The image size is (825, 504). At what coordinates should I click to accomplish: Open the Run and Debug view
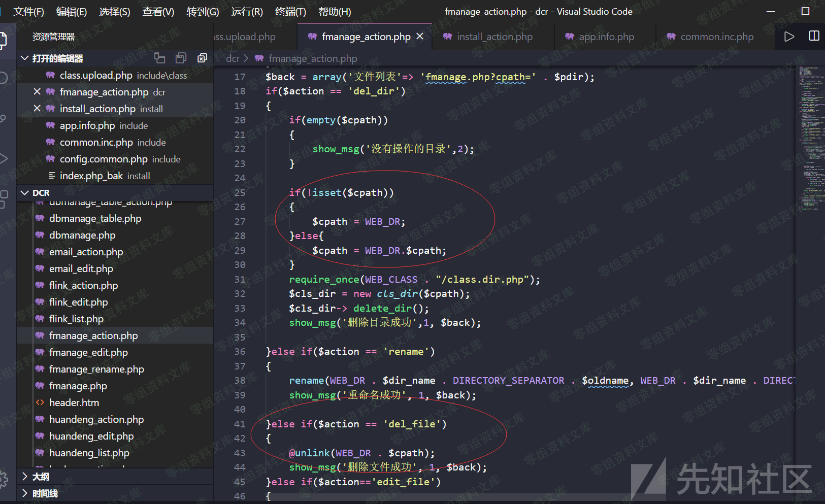pyautogui.click(x=3, y=158)
